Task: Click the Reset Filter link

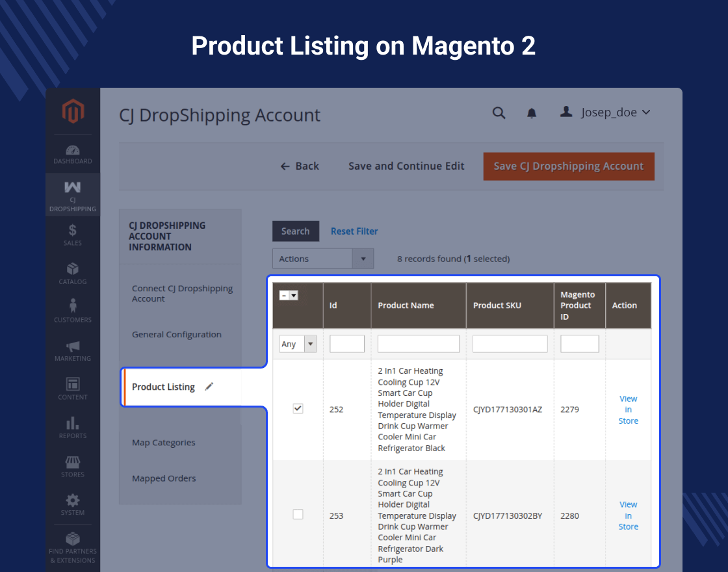Action: click(x=354, y=231)
